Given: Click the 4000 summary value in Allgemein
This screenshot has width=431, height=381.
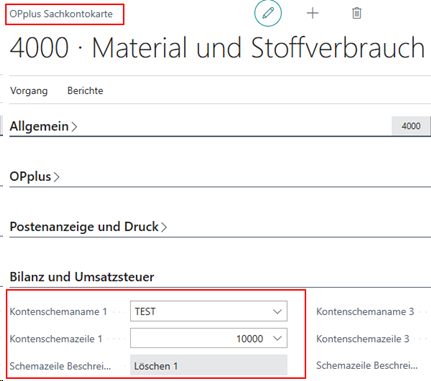Looking at the screenshot, I should 411,126.
